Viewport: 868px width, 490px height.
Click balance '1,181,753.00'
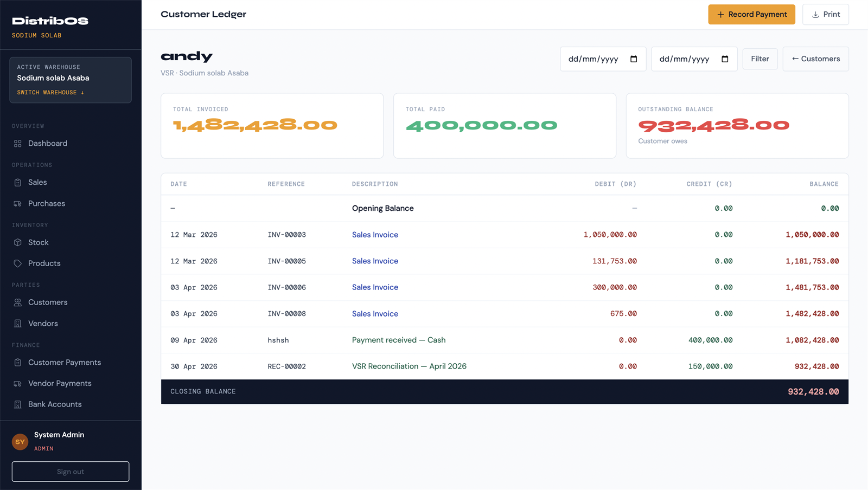tap(812, 261)
